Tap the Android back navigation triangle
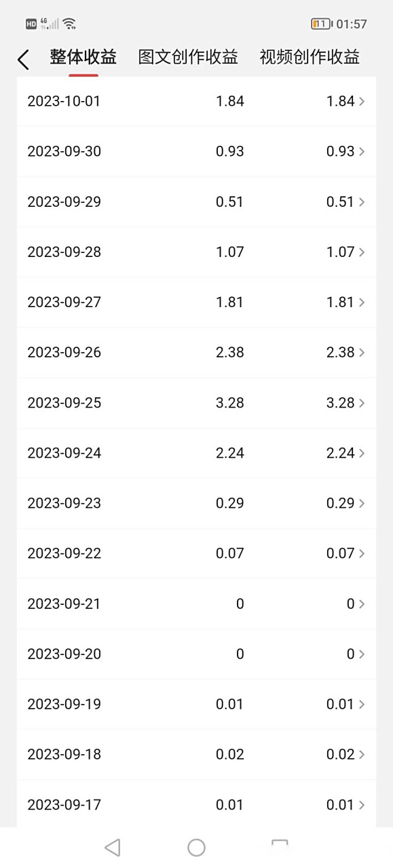The width and height of the screenshot is (393, 868). [x=113, y=847]
